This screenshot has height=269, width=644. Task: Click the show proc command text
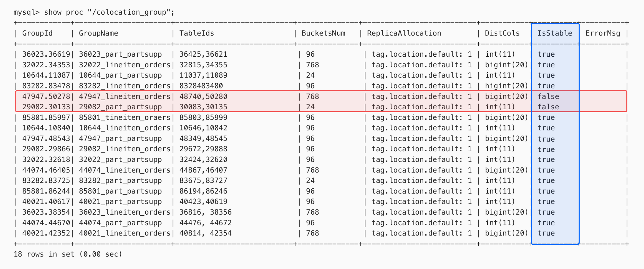(x=94, y=12)
